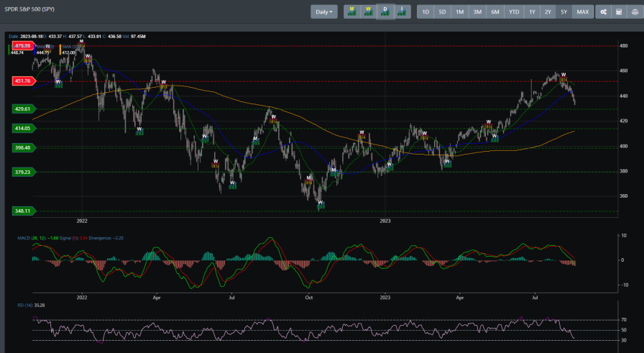Set chart range to 6M

[495, 12]
